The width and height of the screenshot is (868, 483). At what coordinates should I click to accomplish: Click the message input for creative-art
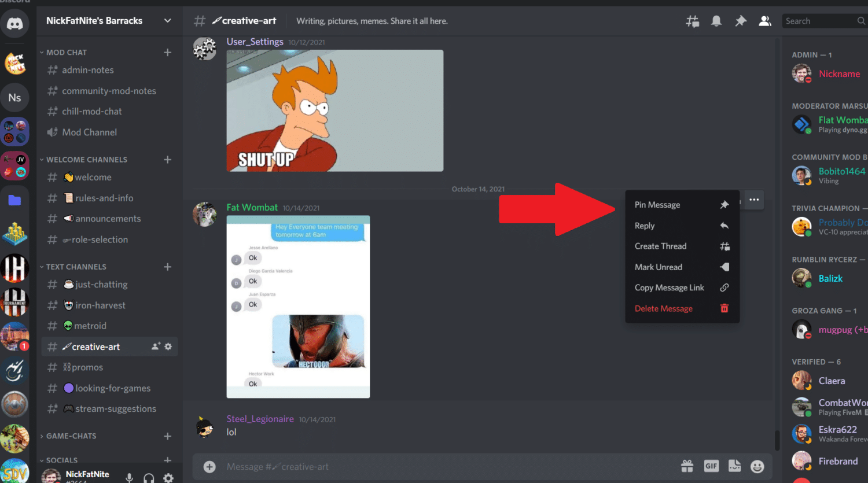(x=446, y=467)
